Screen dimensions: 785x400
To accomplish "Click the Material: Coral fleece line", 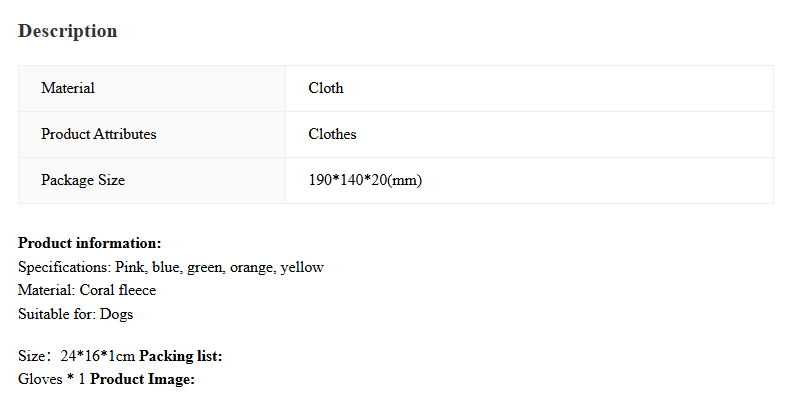I will coord(87,290).
